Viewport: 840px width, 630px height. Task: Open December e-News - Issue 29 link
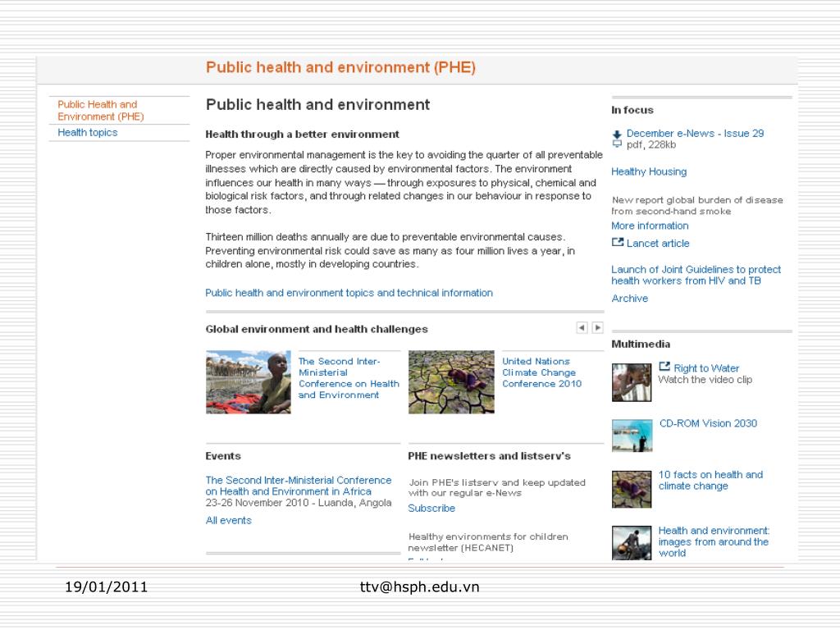(x=695, y=134)
